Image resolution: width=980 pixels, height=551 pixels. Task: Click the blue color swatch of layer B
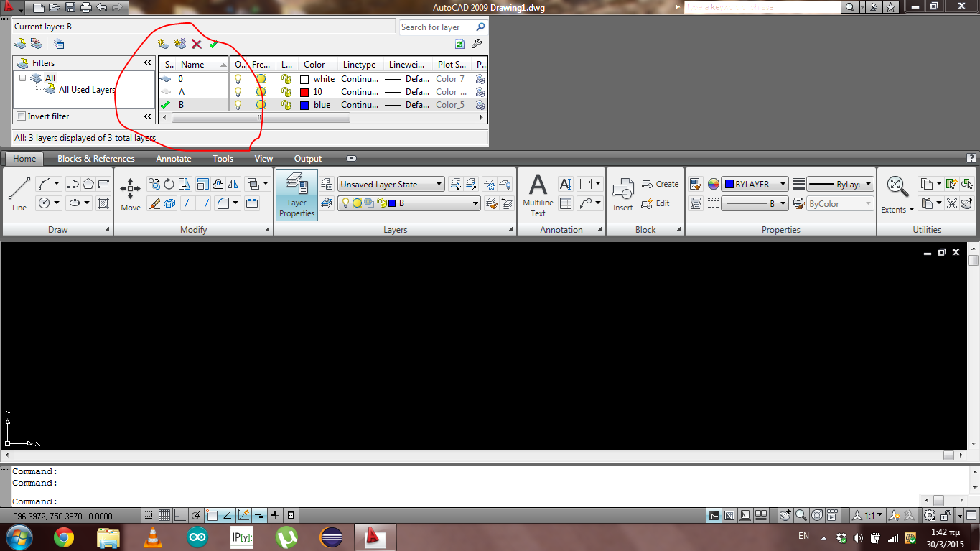point(304,106)
